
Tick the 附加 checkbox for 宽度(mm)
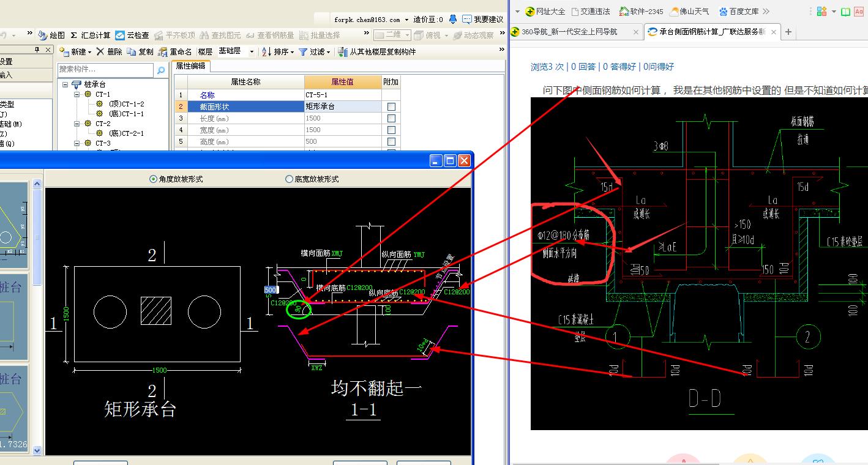pos(391,130)
